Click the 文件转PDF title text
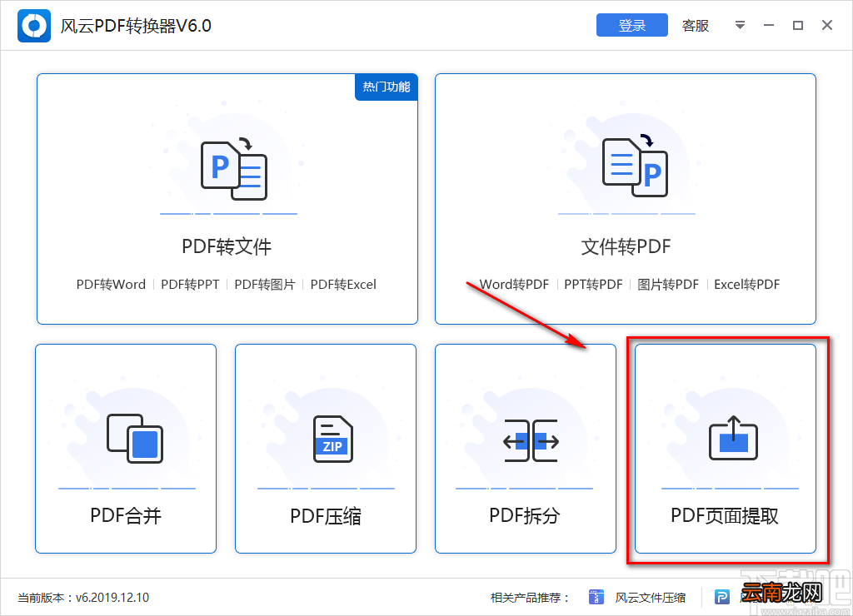Image resolution: width=853 pixels, height=616 pixels. pos(626,246)
